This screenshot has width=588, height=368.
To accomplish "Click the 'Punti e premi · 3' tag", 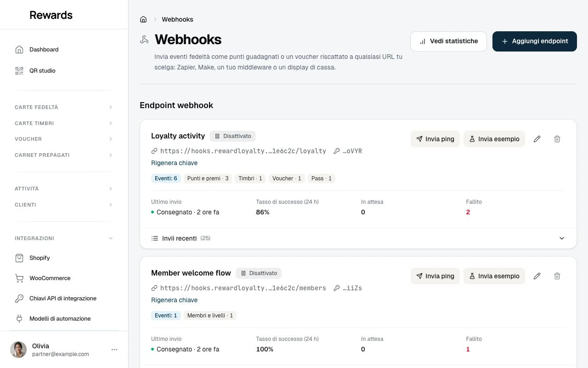I will 208,178.
